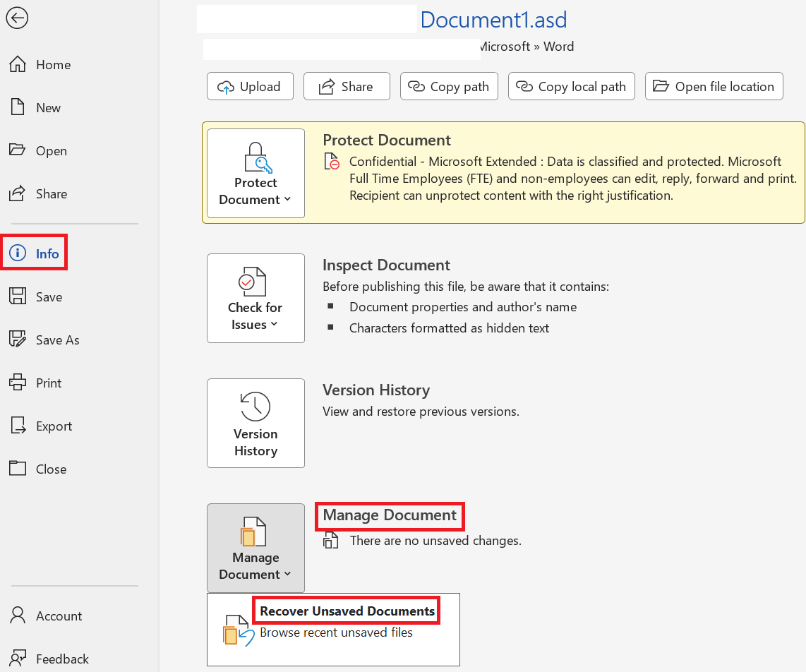The image size is (806, 672).
Task: Click the Open file location button text
Action: [724, 87]
